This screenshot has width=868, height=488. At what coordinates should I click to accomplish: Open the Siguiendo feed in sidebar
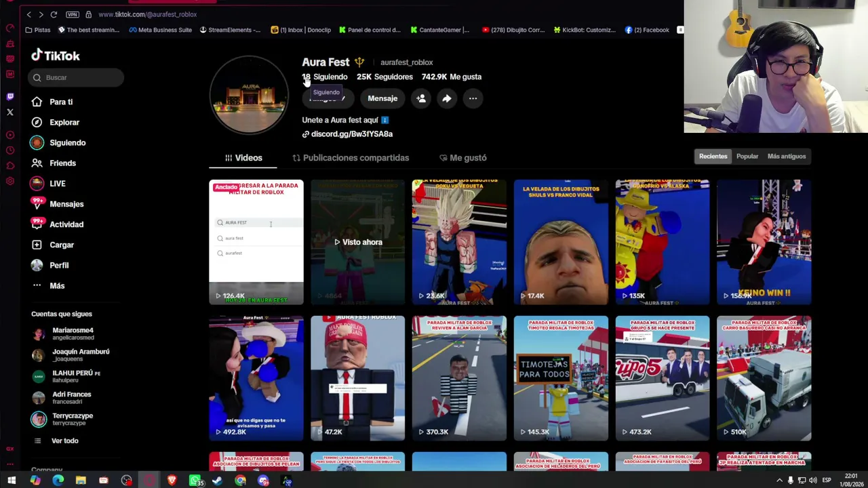click(x=67, y=142)
